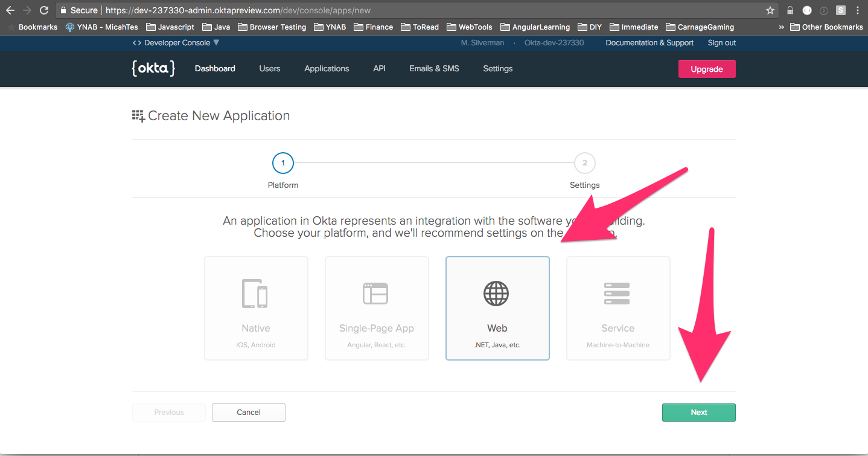Click the secure padlock icon
This screenshot has height=456, width=868.
[64, 10]
